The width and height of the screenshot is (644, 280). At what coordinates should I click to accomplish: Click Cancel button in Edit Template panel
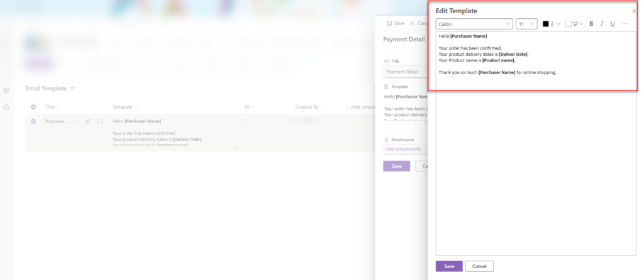click(x=479, y=266)
